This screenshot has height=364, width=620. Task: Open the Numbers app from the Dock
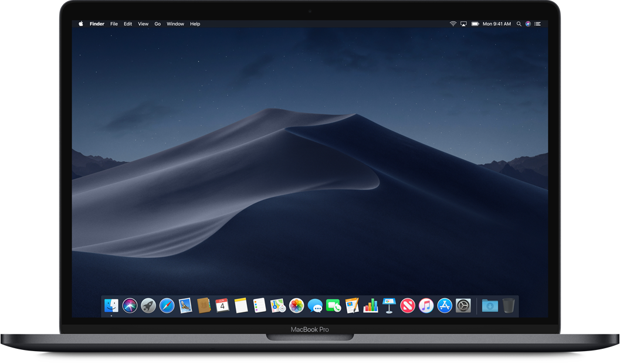coord(371,305)
